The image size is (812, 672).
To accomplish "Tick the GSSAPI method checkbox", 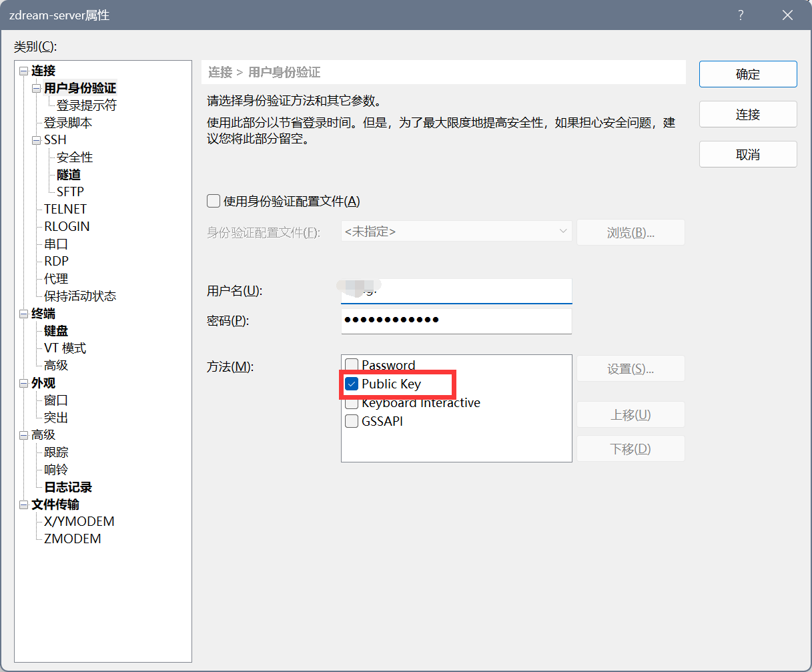I will 352,421.
